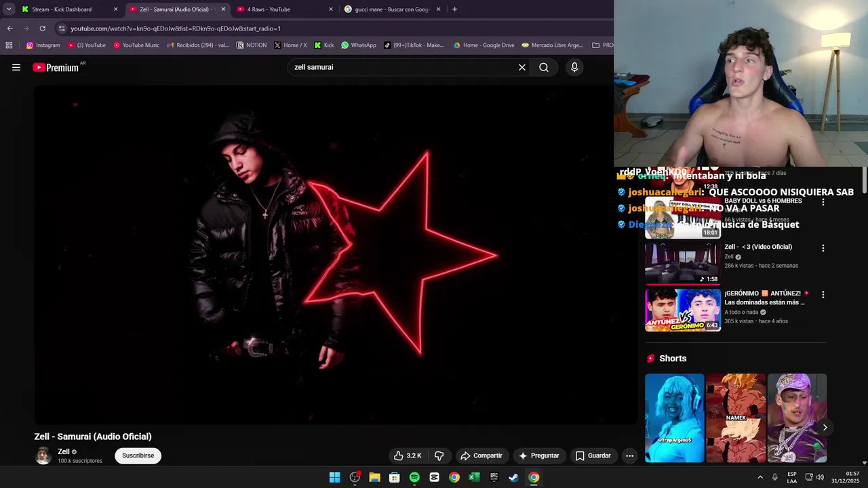Screen dimensions: 868x488
Task: Like the video showing 3.2 K
Action: (x=408, y=455)
